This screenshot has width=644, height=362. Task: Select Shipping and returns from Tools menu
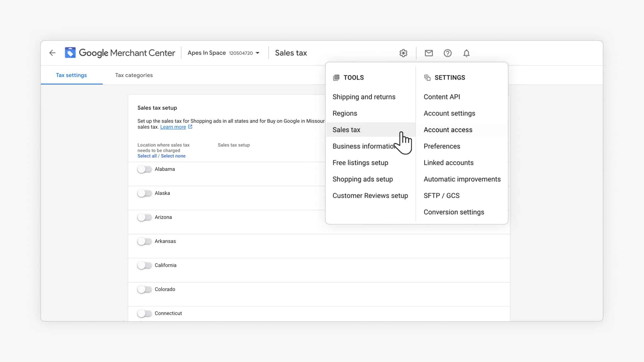coord(364,97)
